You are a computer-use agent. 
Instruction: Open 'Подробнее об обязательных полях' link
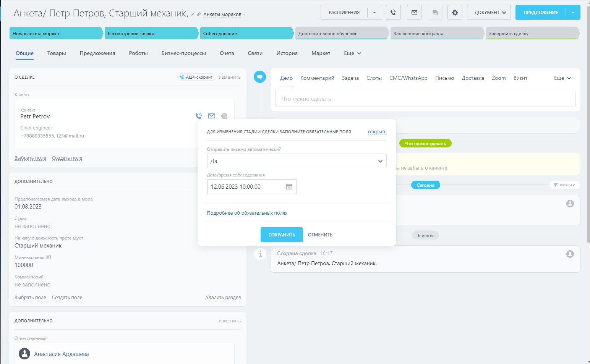click(x=247, y=213)
